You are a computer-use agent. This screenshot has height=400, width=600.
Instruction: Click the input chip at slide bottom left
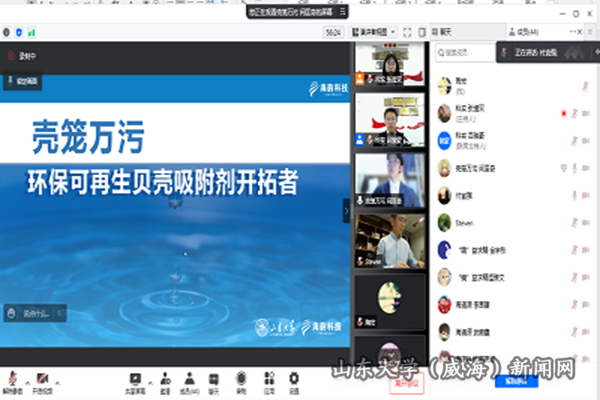click(35, 313)
